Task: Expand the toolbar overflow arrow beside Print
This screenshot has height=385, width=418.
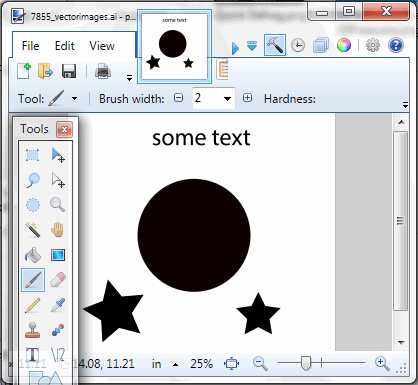Action: 129,78
